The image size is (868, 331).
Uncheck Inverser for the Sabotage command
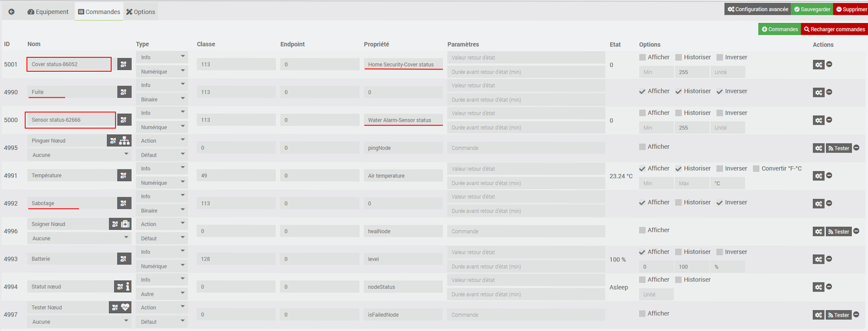pyautogui.click(x=719, y=203)
